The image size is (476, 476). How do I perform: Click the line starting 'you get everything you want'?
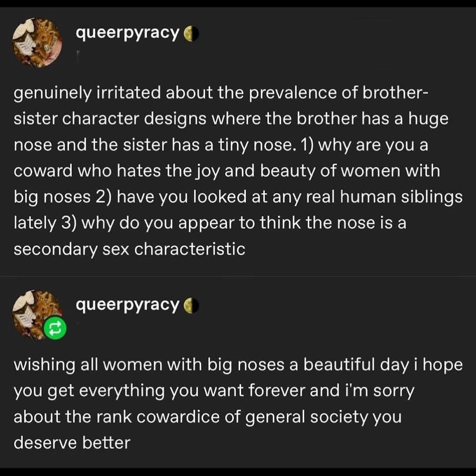point(214,391)
